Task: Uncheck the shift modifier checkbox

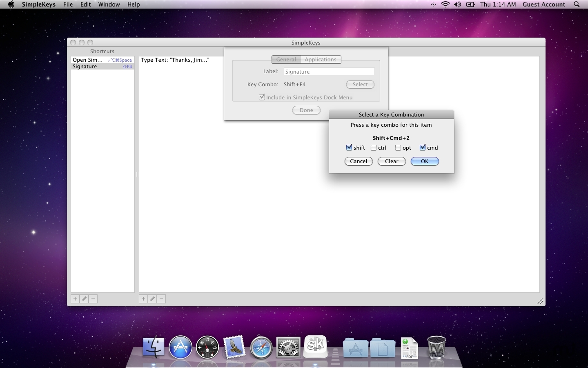Action: 349,148
